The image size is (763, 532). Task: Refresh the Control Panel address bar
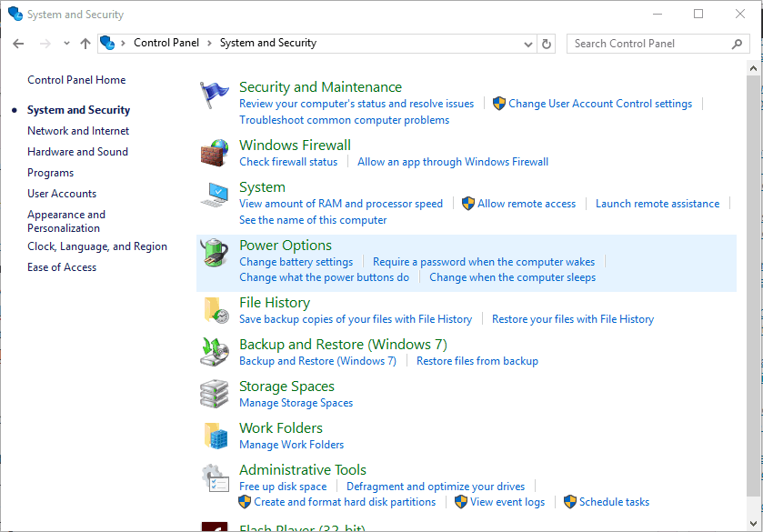tap(547, 43)
